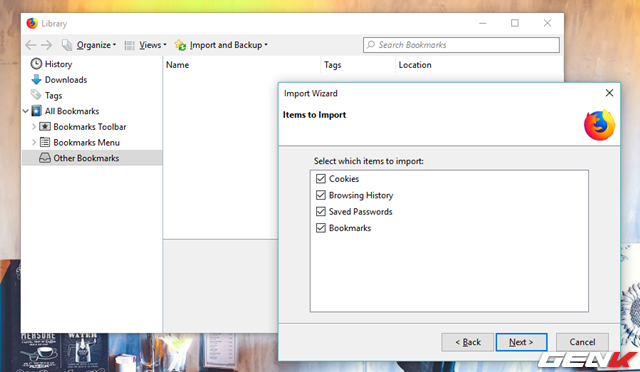Expand the Bookmarks Toolbar folder chevron

pyautogui.click(x=34, y=127)
